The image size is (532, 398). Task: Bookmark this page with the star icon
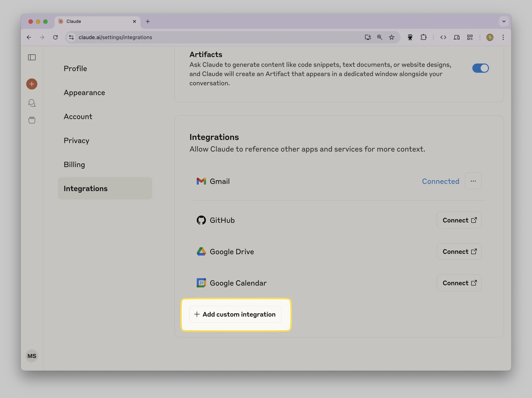click(392, 37)
